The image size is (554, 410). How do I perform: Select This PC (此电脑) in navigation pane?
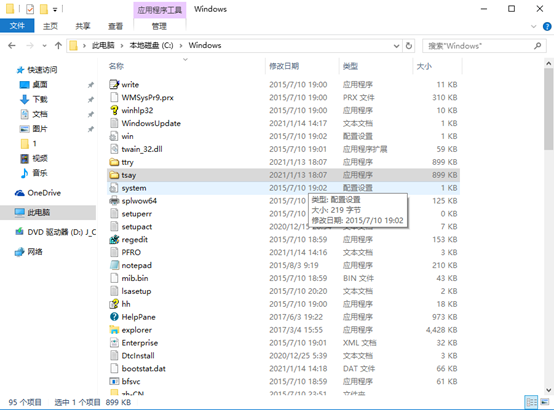[48, 212]
